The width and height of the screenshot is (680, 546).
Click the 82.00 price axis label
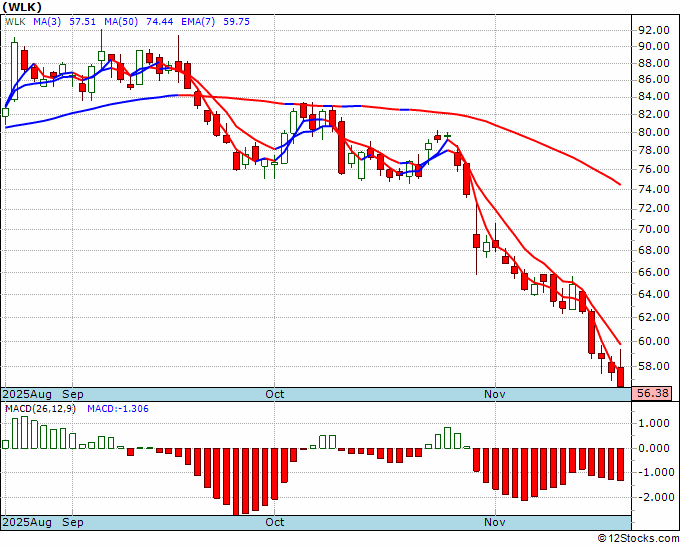click(654, 114)
